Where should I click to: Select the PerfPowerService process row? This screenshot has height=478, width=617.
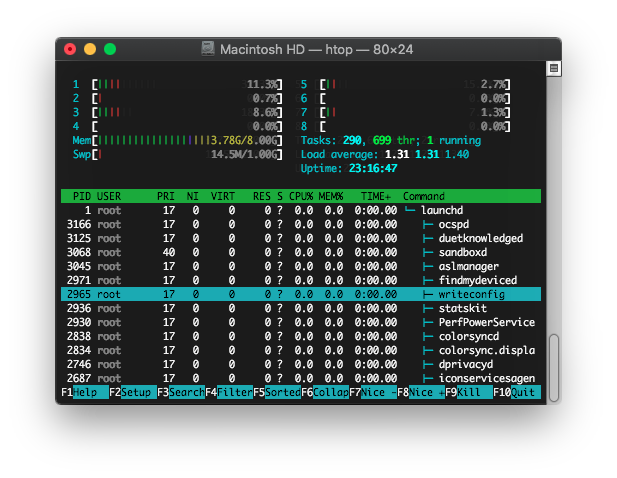[301, 322]
